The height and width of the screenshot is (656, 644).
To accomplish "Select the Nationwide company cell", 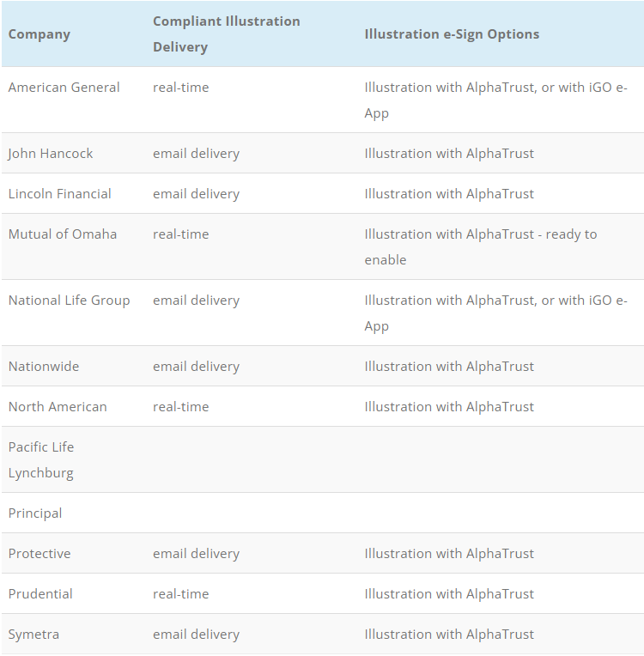I will click(44, 367).
